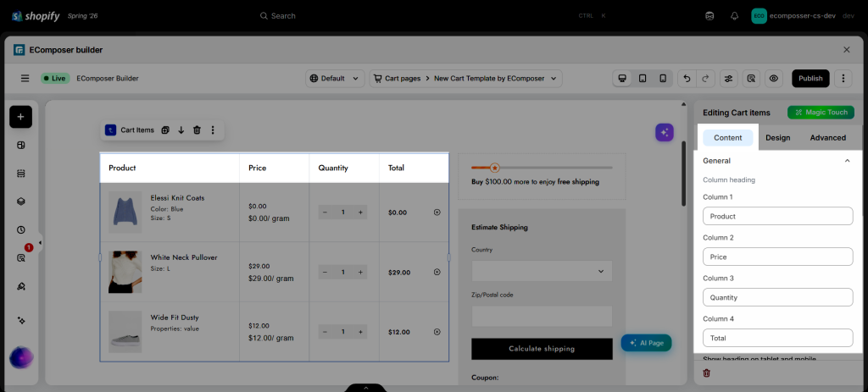Select desktop device view icon
This screenshot has height=392, width=868.
(x=622, y=79)
